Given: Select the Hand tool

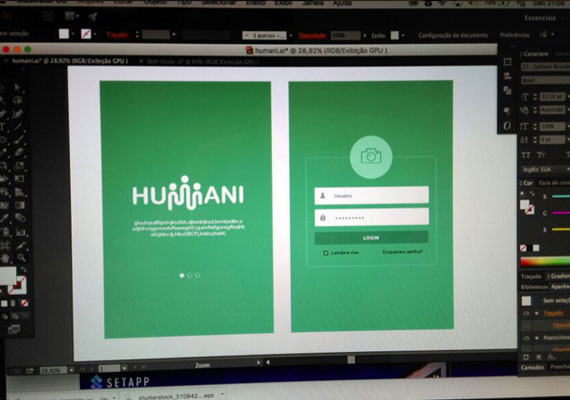Looking at the screenshot, I should coord(5,258).
